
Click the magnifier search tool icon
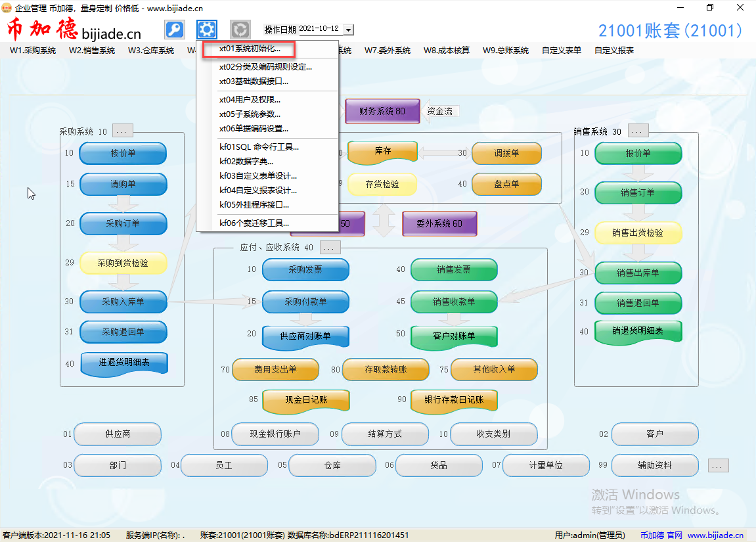click(x=174, y=29)
